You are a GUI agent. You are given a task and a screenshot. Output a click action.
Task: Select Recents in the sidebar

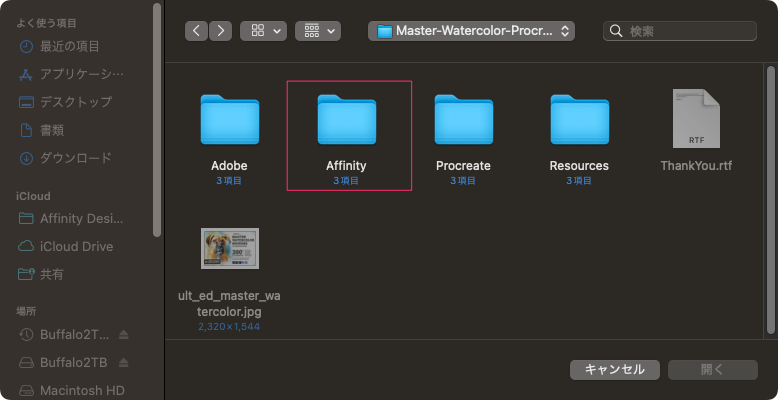pos(69,46)
